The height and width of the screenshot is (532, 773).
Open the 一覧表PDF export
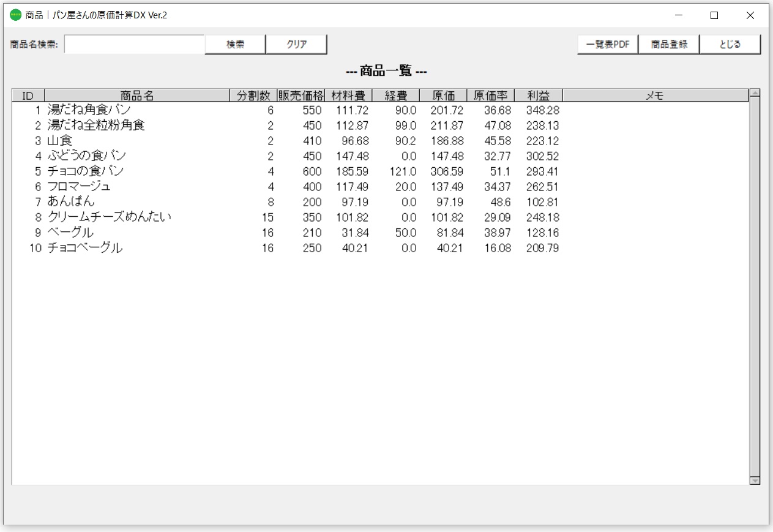(x=608, y=43)
